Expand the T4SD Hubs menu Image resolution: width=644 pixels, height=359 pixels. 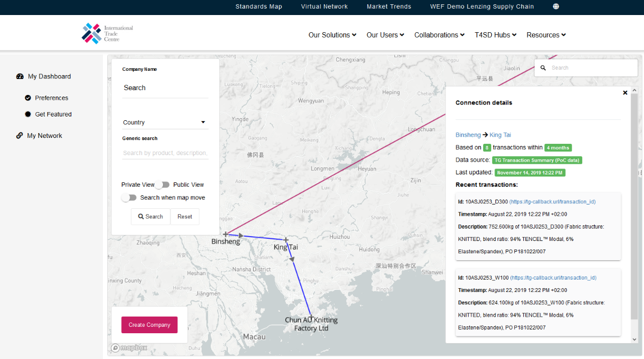(495, 35)
